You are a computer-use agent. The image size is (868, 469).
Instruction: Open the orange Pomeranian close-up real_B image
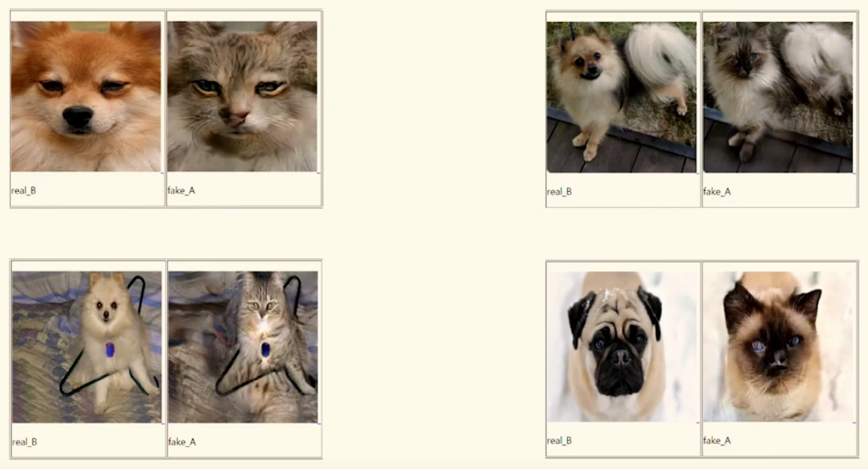click(x=86, y=97)
